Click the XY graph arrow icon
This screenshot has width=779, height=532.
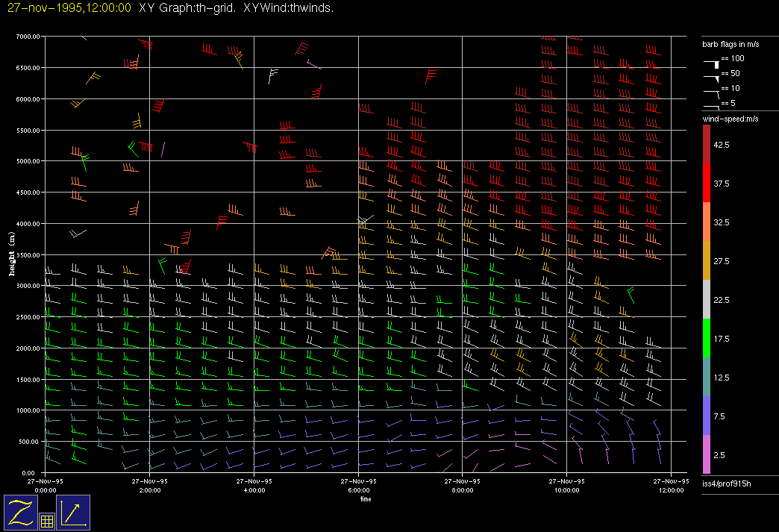(x=73, y=512)
